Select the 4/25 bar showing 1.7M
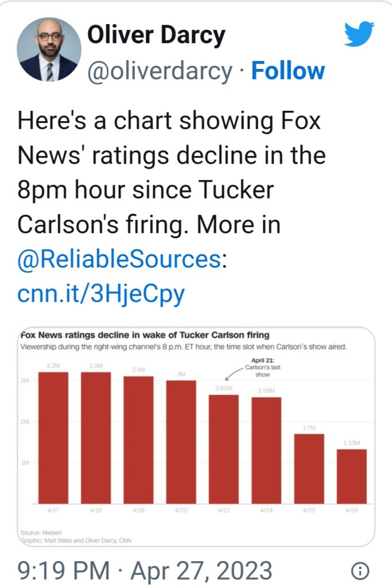Screen dimensions: 392x587 (x=309, y=468)
